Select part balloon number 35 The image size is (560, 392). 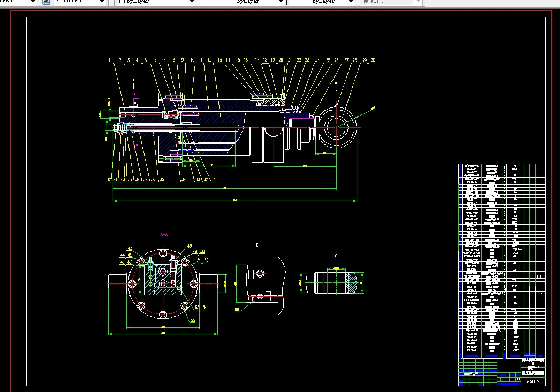(x=162, y=179)
